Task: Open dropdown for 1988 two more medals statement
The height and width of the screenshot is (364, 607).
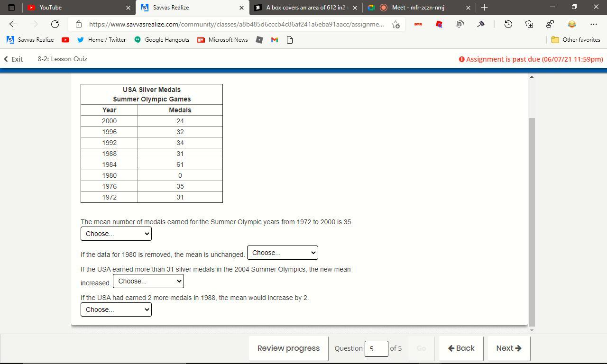Action: [116, 309]
